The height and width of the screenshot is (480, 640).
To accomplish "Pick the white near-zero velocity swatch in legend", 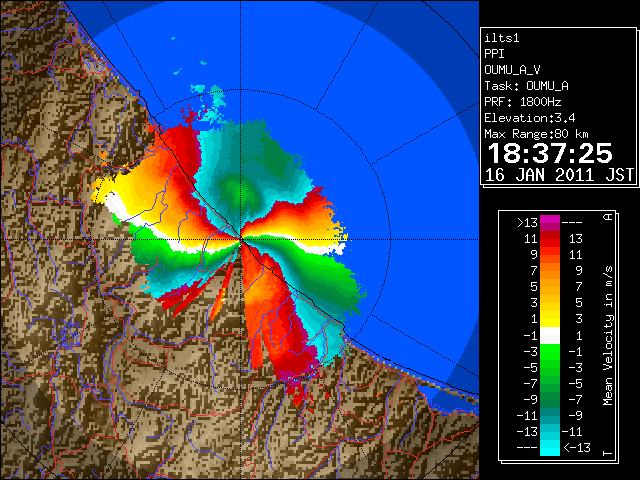I will pos(550,336).
